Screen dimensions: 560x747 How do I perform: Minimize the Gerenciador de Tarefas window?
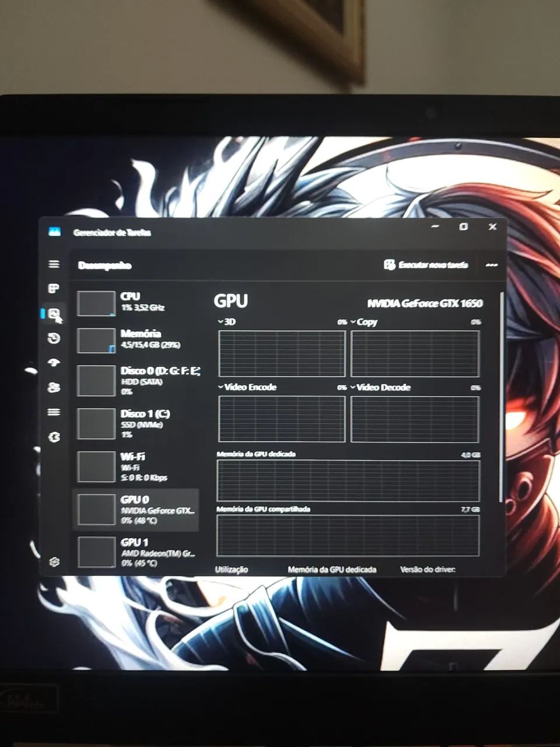[x=436, y=225]
